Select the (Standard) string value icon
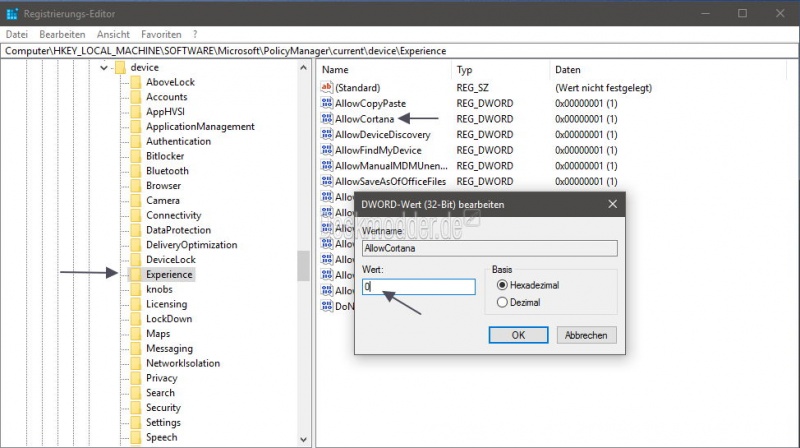 pyautogui.click(x=327, y=87)
